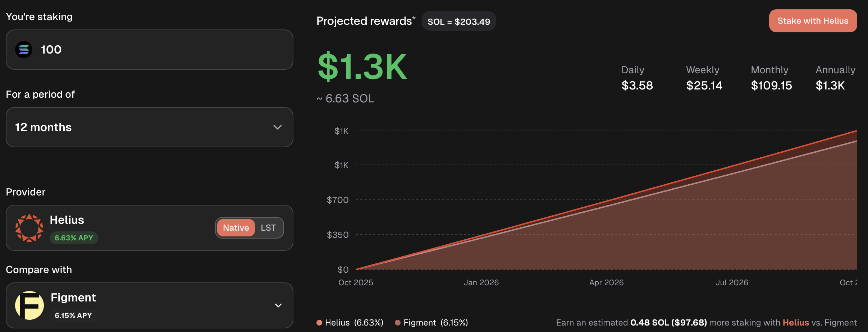Click the green 6.63% APY badge under Helius
Image resolution: width=868 pixels, height=332 pixels.
[74, 238]
